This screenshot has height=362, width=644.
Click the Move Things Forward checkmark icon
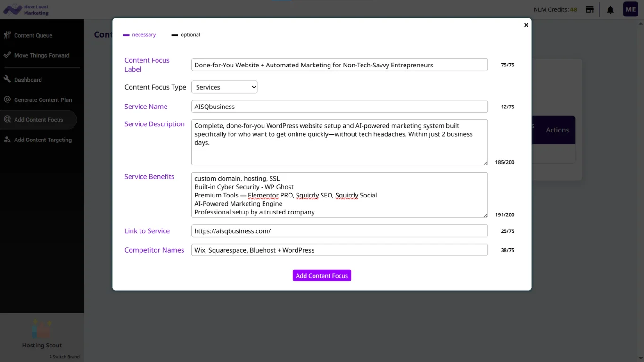point(7,55)
